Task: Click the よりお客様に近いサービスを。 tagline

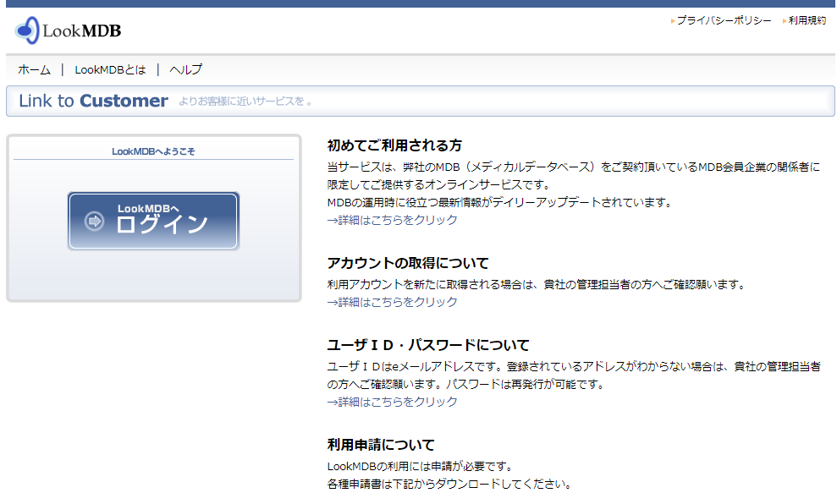Action: pos(245,101)
